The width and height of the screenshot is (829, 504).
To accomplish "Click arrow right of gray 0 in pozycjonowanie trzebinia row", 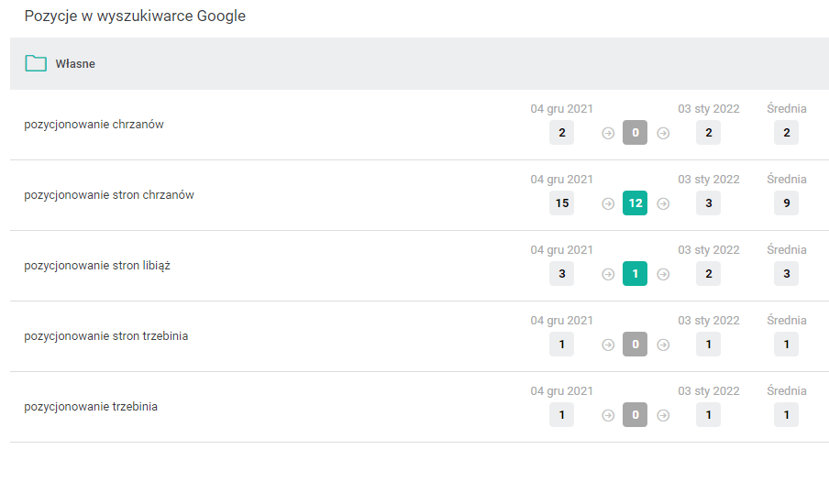I will pos(663,415).
